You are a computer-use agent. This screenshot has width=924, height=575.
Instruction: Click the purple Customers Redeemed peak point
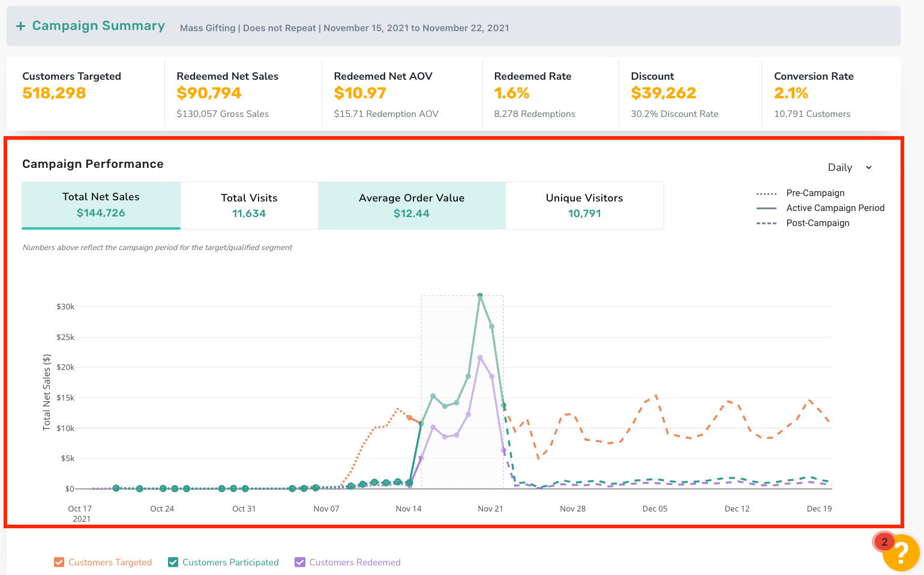pyautogui.click(x=480, y=357)
